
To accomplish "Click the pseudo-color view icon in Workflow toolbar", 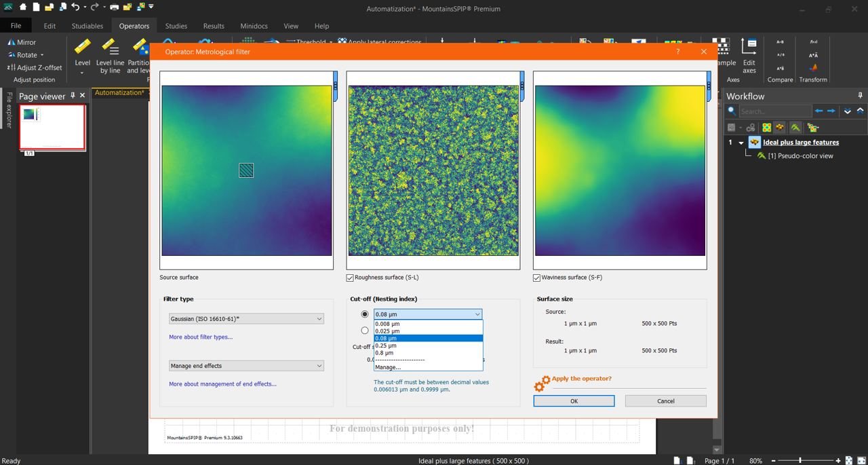I will (766, 128).
